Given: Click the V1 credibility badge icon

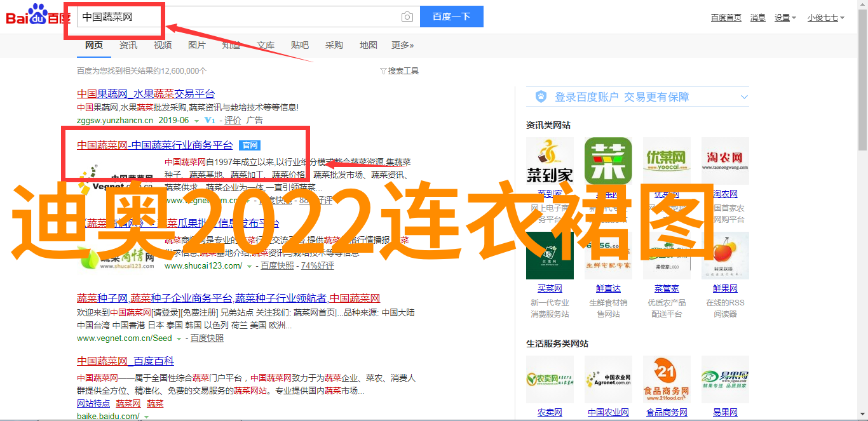Looking at the screenshot, I should point(210,120).
